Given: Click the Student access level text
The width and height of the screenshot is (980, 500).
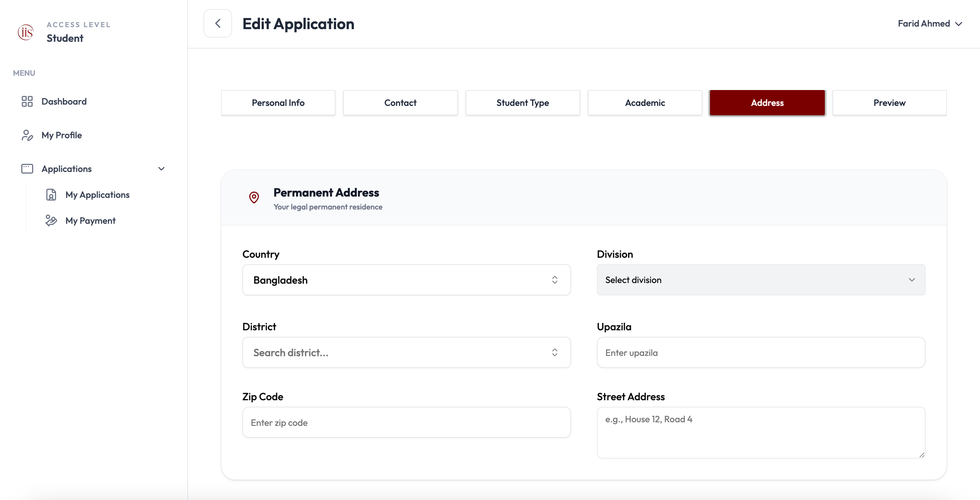Looking at the screenshot, I should click(x=65, y=38).
